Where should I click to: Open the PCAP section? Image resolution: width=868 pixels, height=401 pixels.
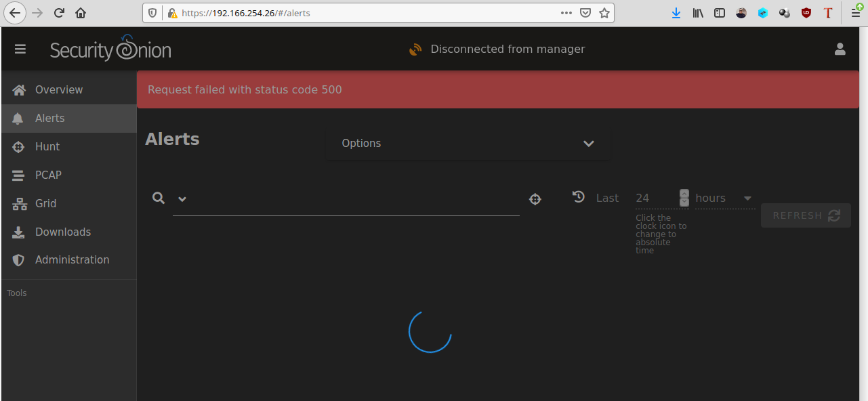tap(68, 175)
